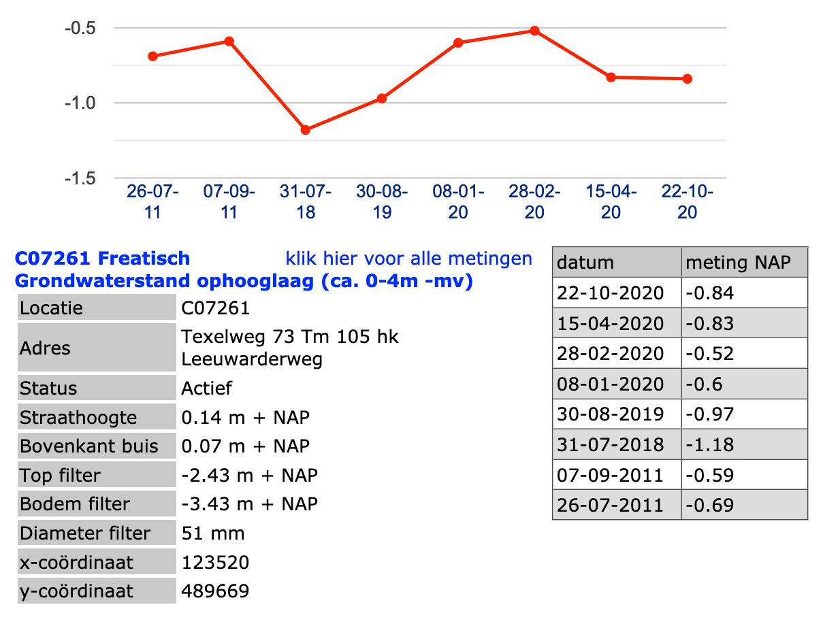
Task: Select measurement value -0.97
Action: [x=745, y=414]
